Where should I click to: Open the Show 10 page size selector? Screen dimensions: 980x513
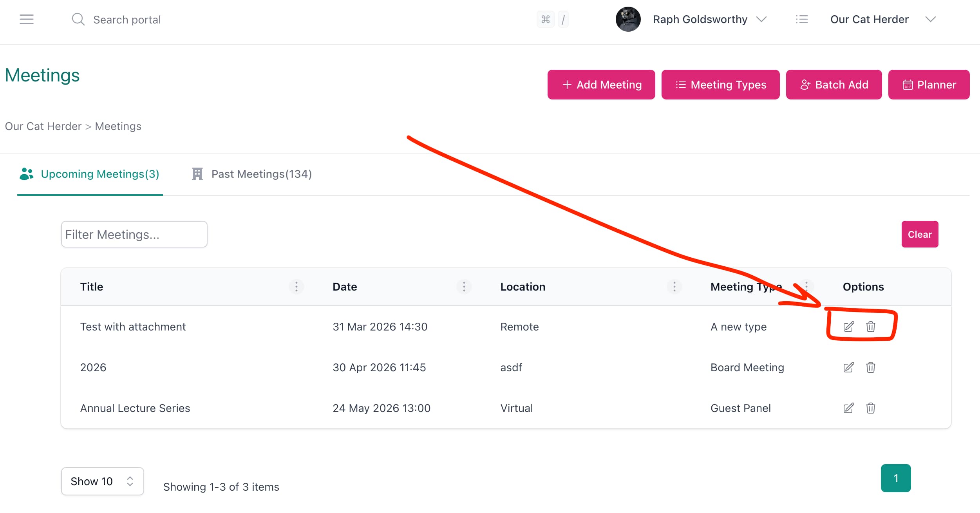102,481
